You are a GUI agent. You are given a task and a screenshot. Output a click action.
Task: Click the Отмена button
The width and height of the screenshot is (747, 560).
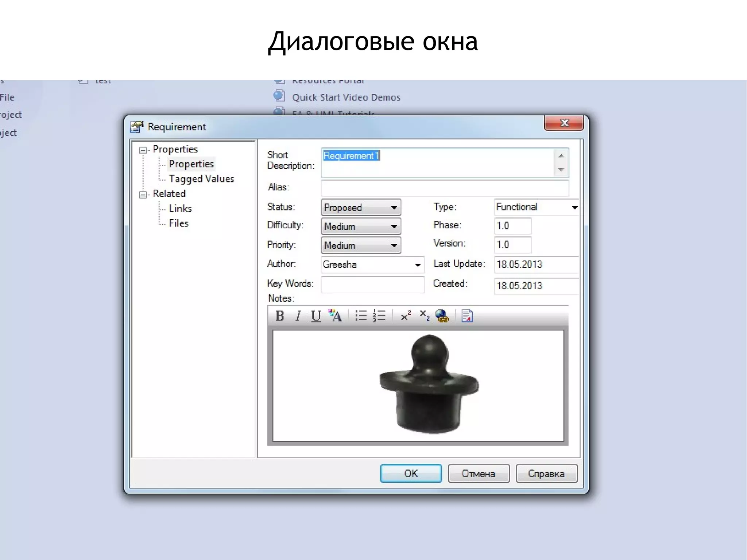(479, 474)
